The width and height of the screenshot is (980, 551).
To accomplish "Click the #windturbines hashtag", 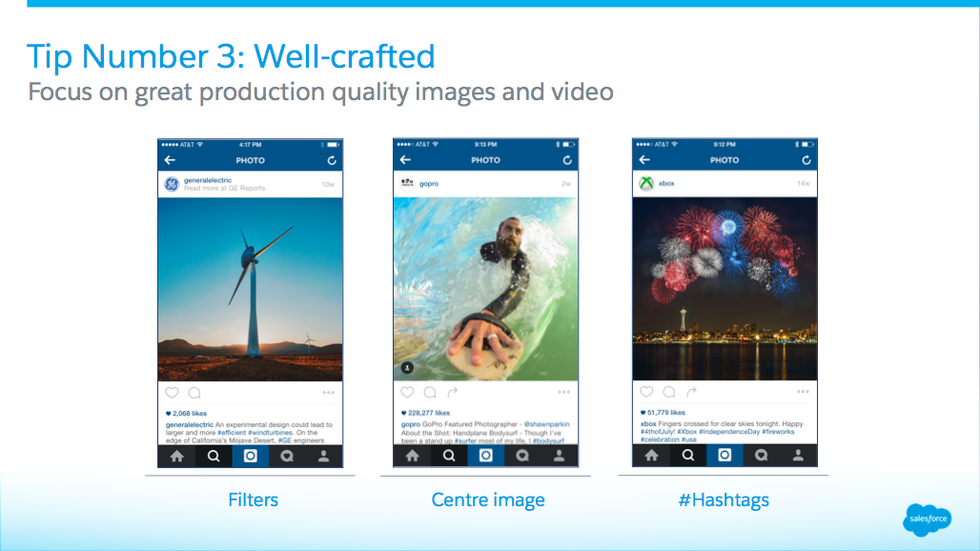I will (x=270, y=432).
